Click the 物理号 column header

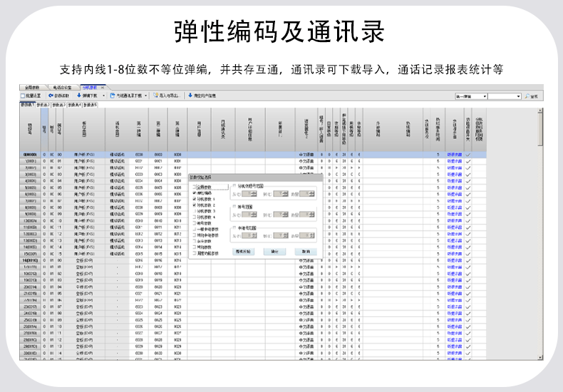[x=30, y=130]
